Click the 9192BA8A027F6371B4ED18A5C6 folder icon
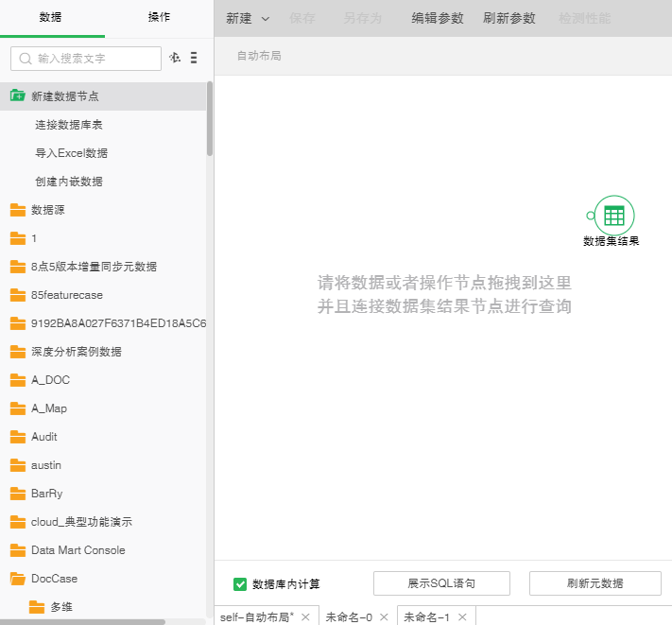Image resolution: width=672 pixels, height=625 pixels. pos(18,323)
